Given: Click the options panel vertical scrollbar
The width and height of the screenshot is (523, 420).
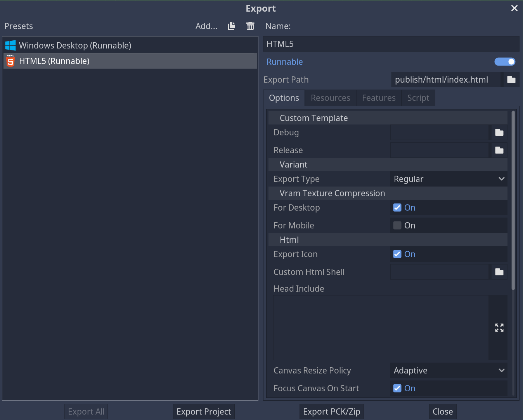Looking at the screenshot, I should tap(513, 202).
